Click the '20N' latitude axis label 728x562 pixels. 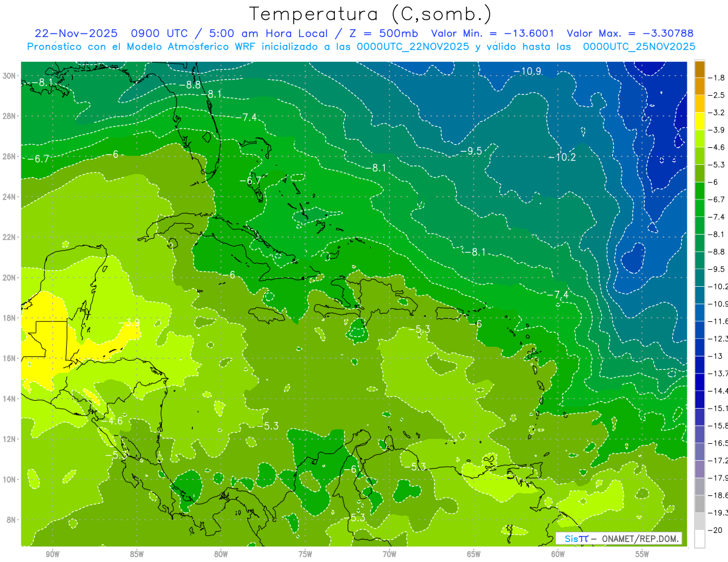coord(10,278)
